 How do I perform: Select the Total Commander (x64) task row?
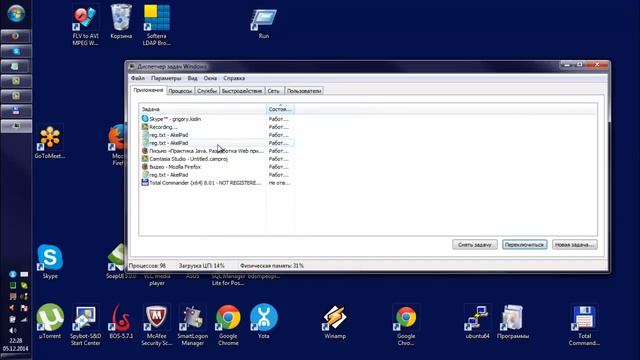(x=217, y=183)
